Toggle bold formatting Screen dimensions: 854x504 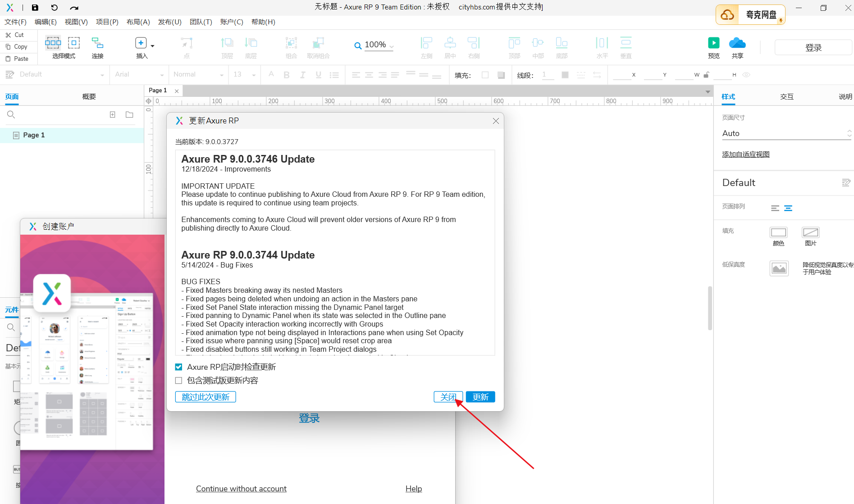point(287,75)
